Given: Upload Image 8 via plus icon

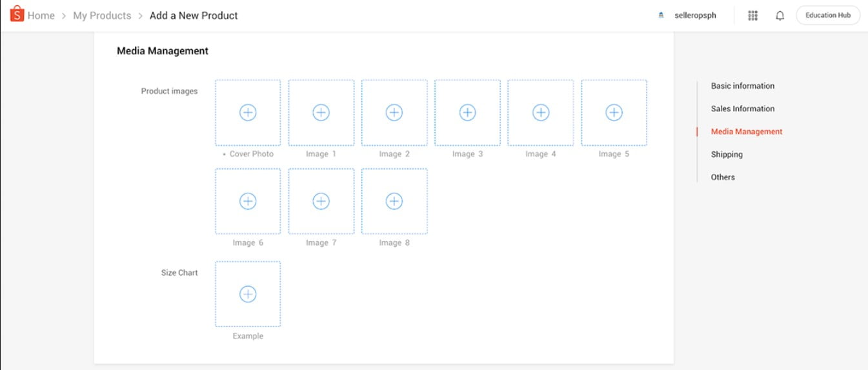Looking at the screenshot, I should (394, 201).
